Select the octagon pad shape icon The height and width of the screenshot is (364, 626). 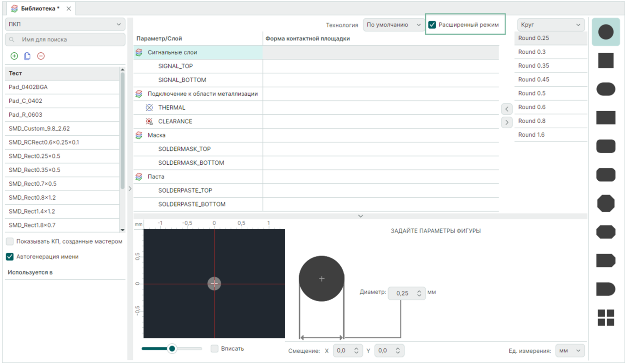point(606,203)
